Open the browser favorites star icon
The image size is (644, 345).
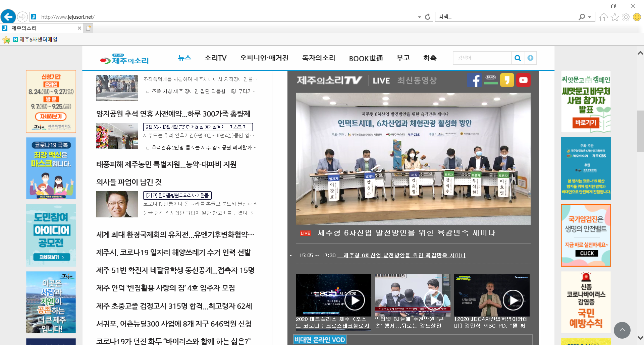pyautogui.click(x=614, y=17)
